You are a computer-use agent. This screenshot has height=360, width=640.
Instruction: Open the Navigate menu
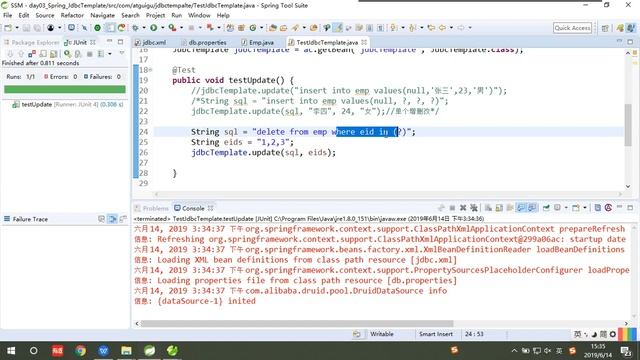click(102, 15)
